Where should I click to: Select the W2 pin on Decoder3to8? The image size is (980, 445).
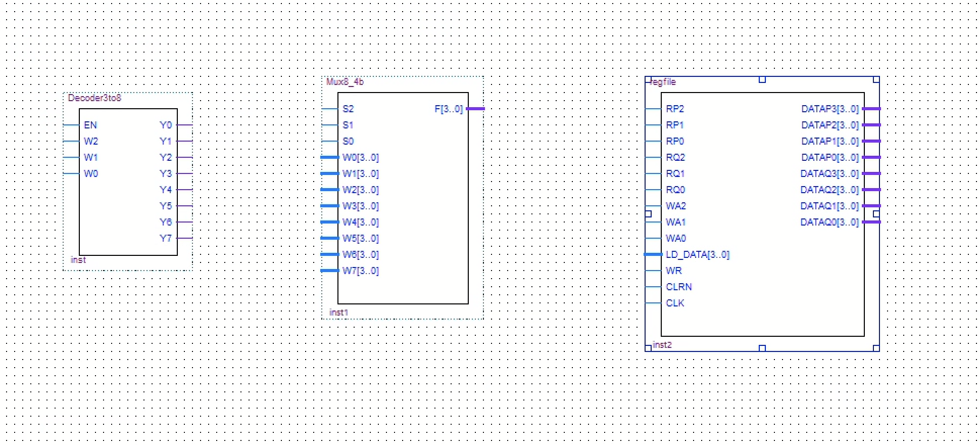(x=91, y=141)
